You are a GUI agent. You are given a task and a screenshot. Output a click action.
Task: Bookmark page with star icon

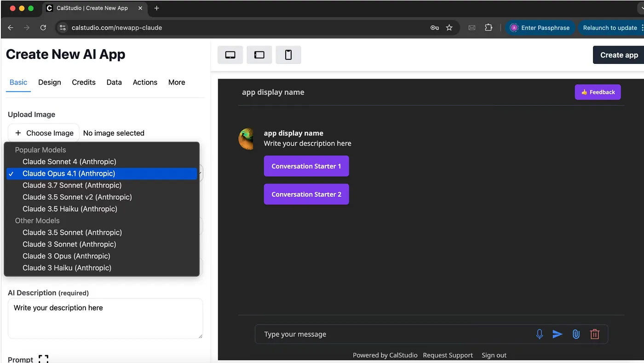pos(449,28)
